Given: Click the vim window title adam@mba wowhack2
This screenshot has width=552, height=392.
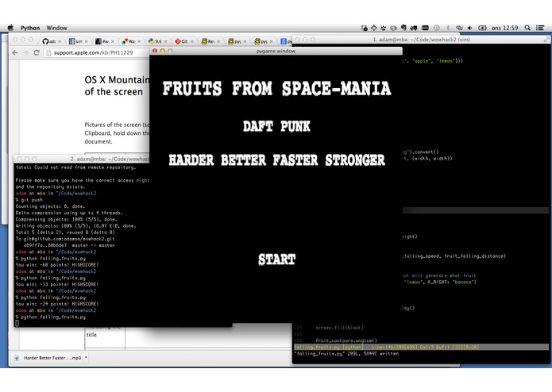Looking at the screenshot, I should [x=422, y=40].
